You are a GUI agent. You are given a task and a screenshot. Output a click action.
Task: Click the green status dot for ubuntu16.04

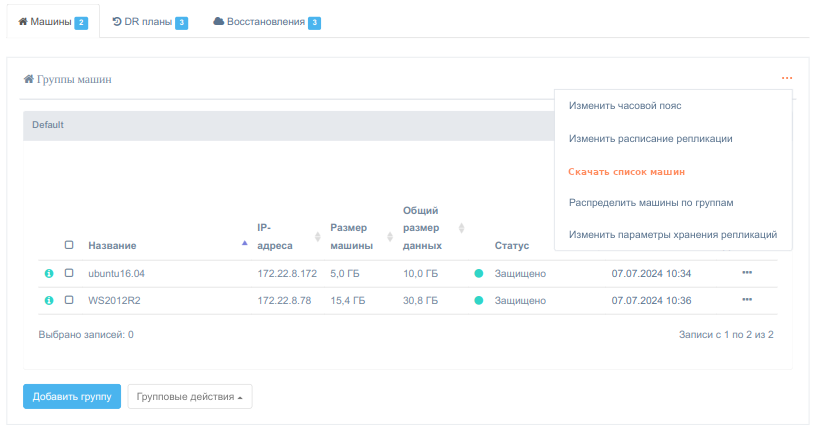click(478, 273)
